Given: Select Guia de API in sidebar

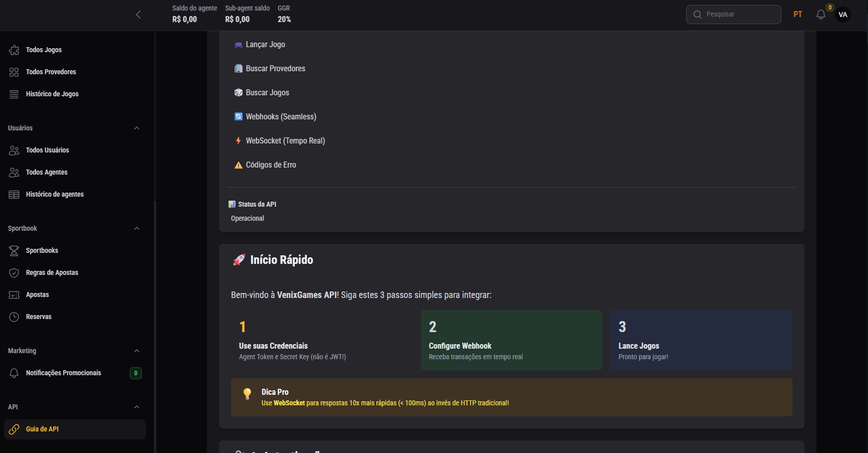Looking at the screenshot, I should 42,429.
